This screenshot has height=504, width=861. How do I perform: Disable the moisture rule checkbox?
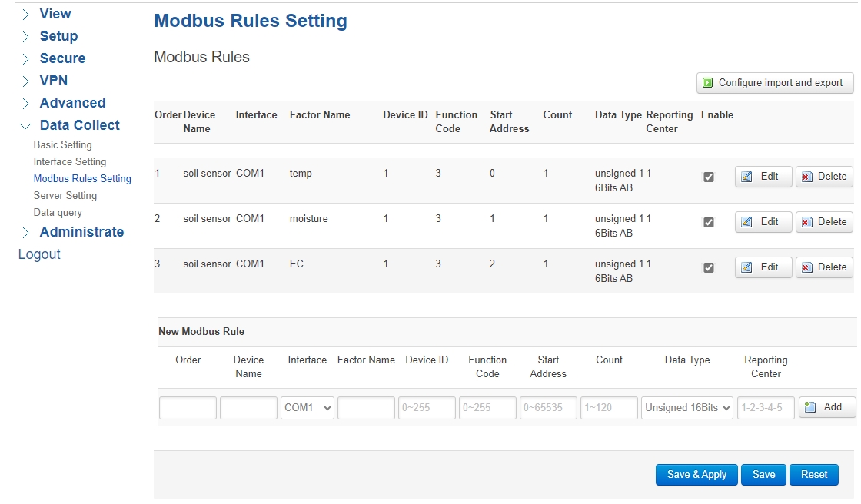708,221
